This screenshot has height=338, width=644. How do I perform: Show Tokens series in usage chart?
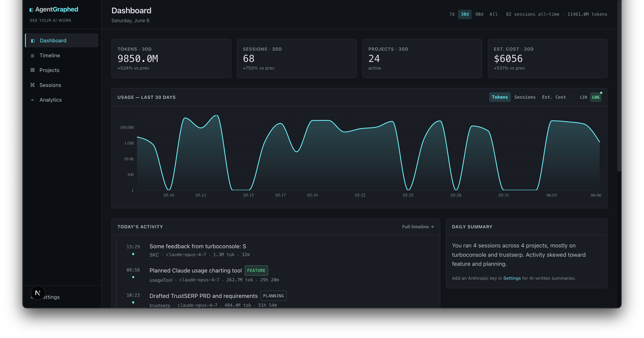[x=500, y=97]
